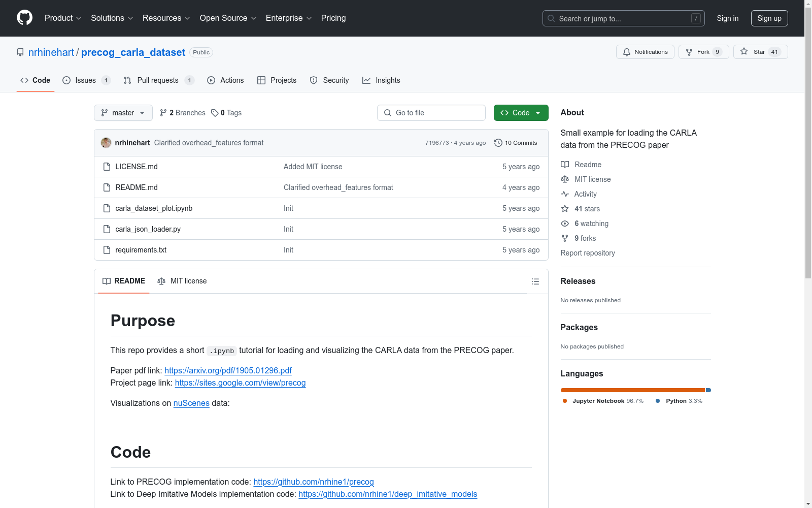Click the file icon for carla_json_loader.py
Image resolution: width=812 pixels, height=508 pixels.
[107, 229]
